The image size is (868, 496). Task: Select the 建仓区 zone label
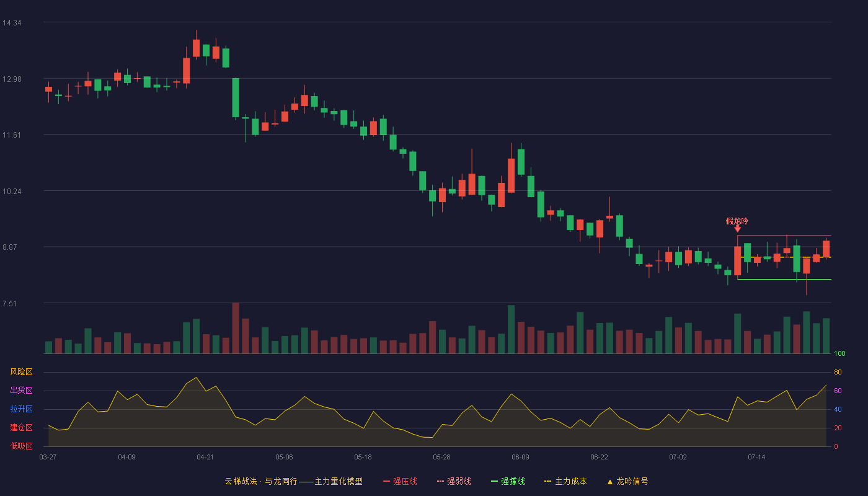pos(21,428)
